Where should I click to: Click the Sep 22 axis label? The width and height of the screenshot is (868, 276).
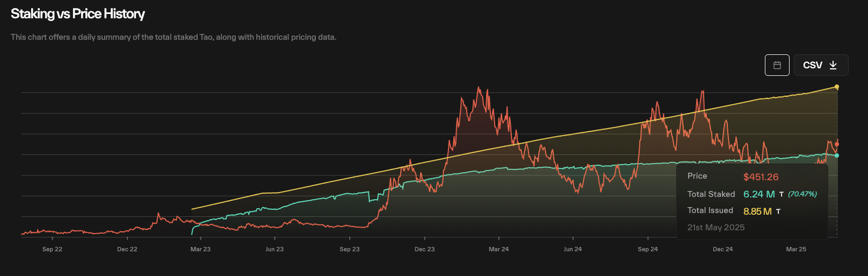[52, 249]
